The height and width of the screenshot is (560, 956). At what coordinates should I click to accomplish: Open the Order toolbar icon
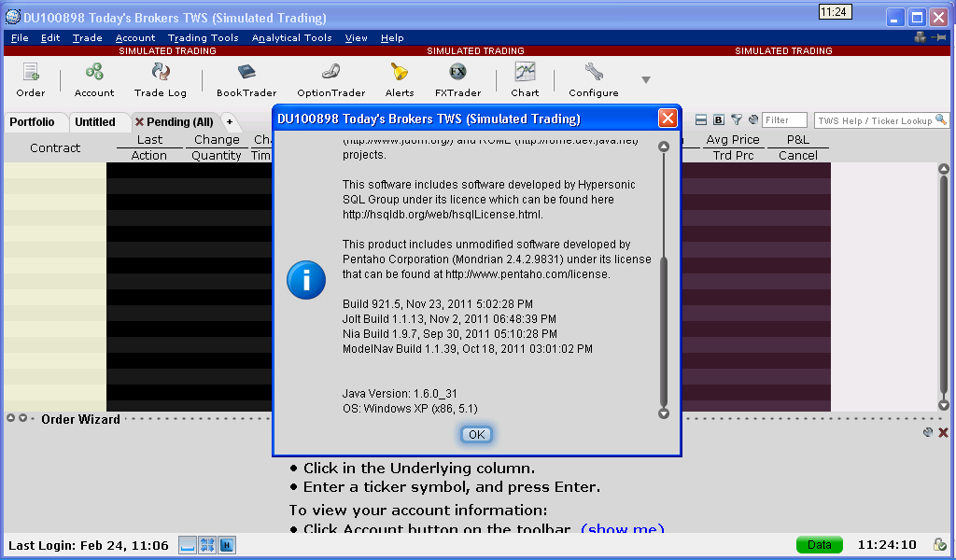coord(31,80)
